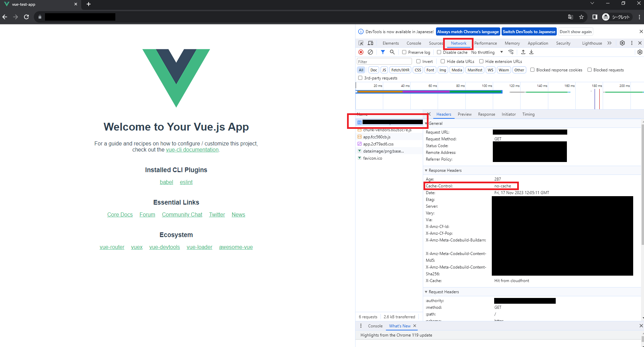The image size is (644, 347).
Task: Open the Core Docs link
Action: pyautogui.click(x=120, y=214)
